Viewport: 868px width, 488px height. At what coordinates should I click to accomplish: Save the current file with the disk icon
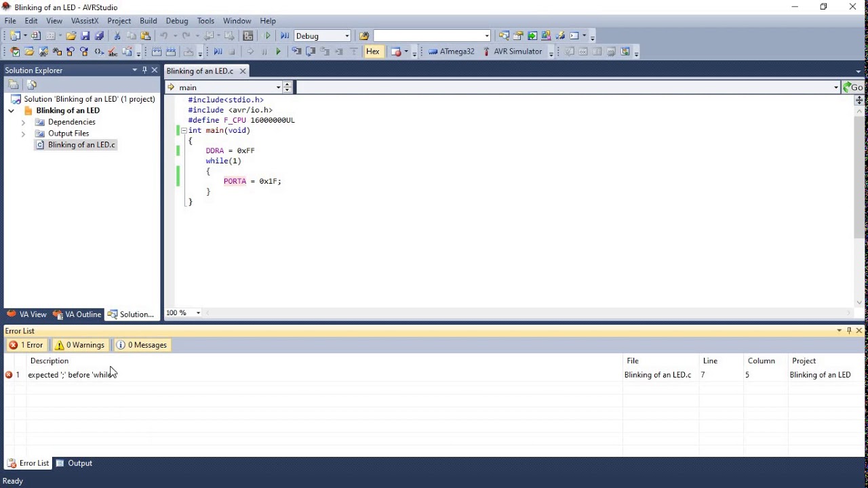pyautogui.click(x=85, y=36)
